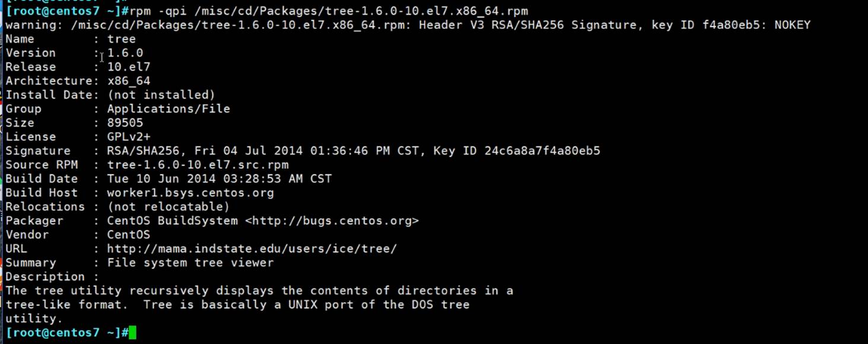The image size is (868, 344).
Task: Click the bugs.centos.org packager link
Action: 332,221
